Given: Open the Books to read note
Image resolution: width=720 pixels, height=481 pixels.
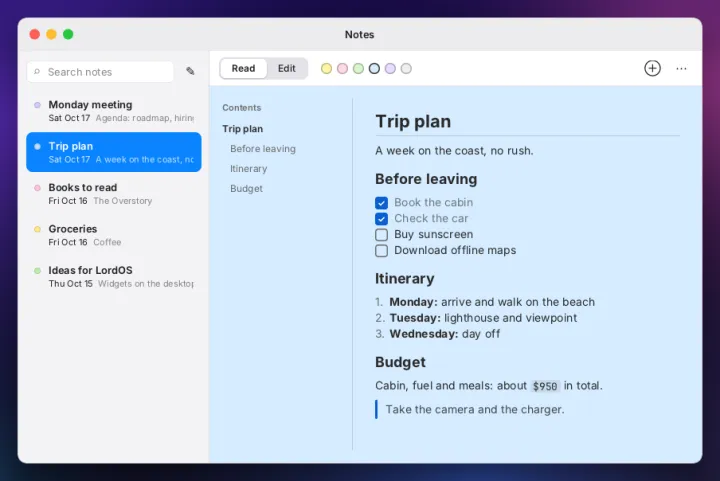Looking at the screenshot, I should coord(114,194).
